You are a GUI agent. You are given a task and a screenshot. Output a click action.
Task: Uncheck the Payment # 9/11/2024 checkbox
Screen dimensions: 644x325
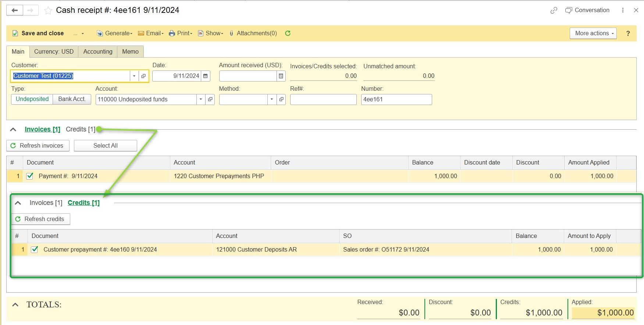[30, 176]
